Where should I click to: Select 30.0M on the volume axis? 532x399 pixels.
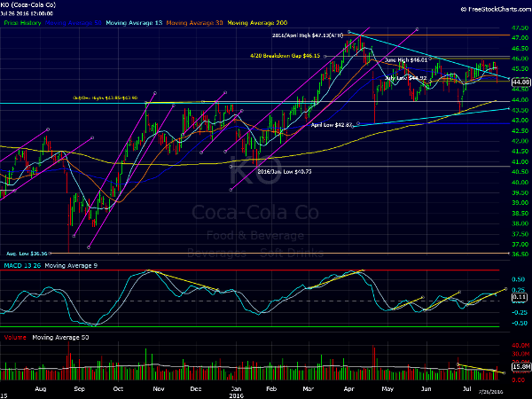click(x=520, y=354)
